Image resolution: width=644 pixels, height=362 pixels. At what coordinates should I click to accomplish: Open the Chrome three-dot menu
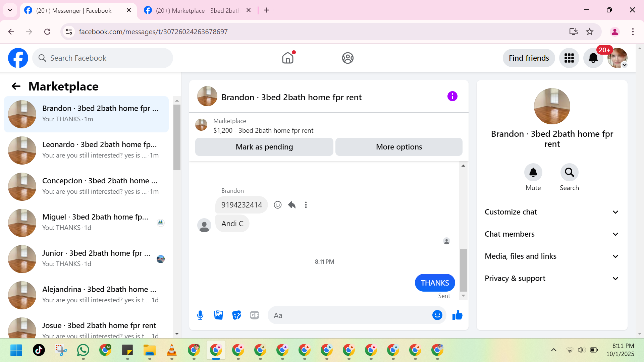coord(633,32)
